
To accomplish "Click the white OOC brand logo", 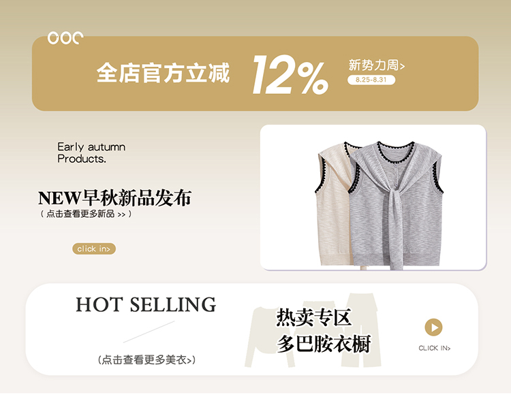I will point(65,37).
